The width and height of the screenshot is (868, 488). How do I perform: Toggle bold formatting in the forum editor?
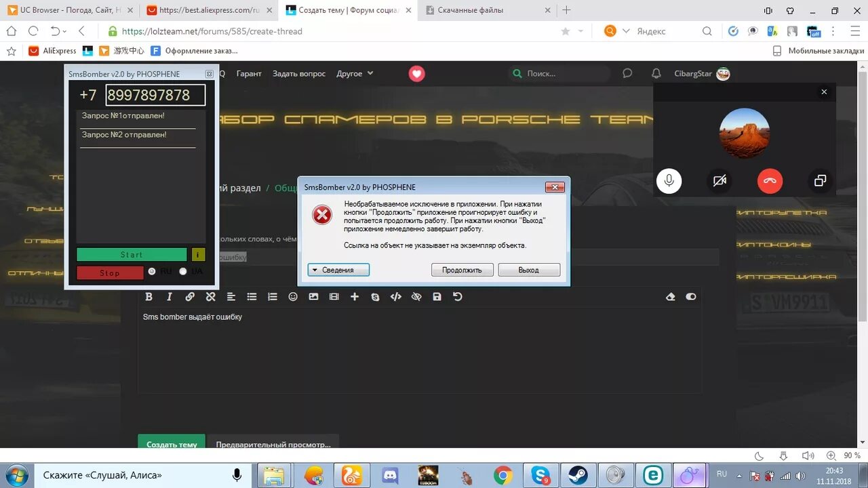149,297
